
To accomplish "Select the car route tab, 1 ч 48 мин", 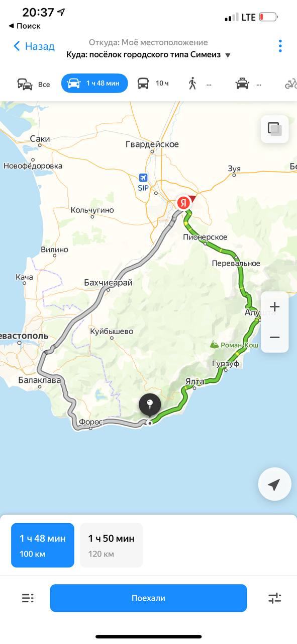I will pyautogui.click(x=94, y=84).
